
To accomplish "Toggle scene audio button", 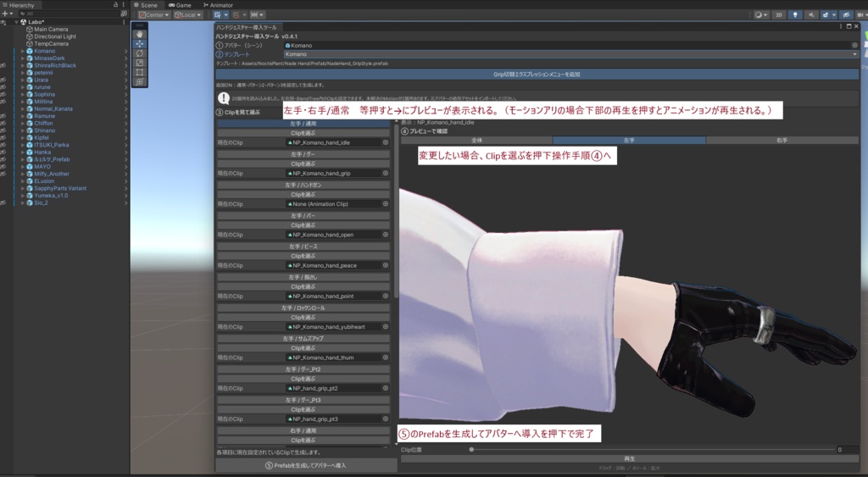I will click(x=811, y=15).
